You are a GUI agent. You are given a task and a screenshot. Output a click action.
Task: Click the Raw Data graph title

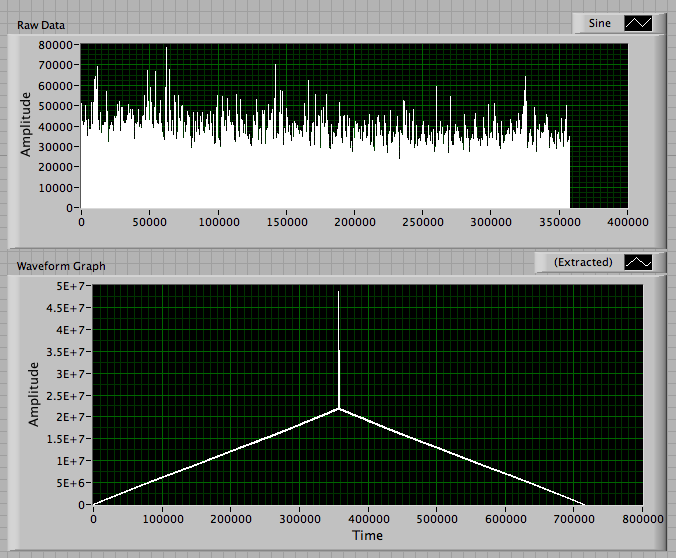(41, 25)
